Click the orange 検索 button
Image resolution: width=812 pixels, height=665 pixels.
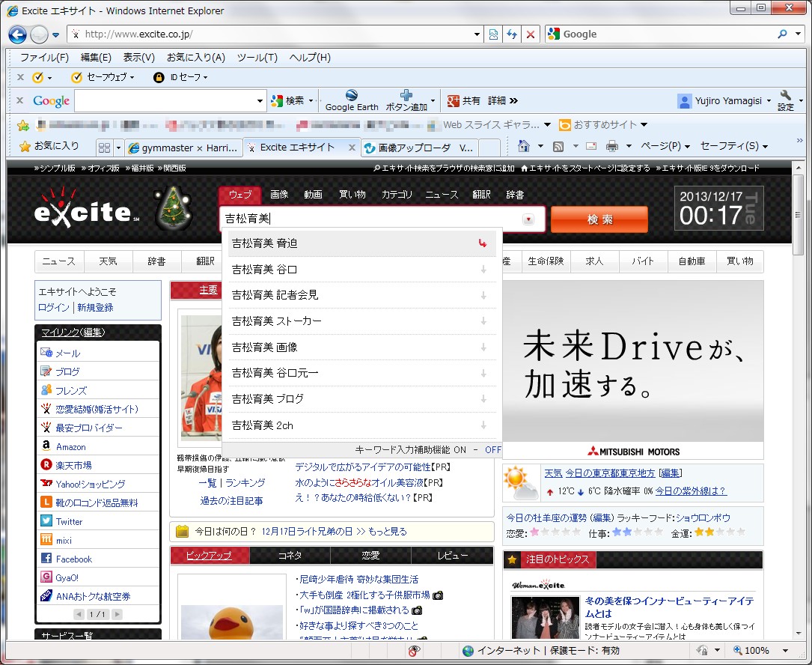pyautogui.click(x=599, y=219)
